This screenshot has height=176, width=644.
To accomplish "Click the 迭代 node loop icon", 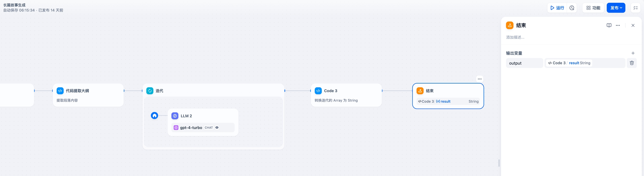I will pyautogui.click(x=150, y=91).
